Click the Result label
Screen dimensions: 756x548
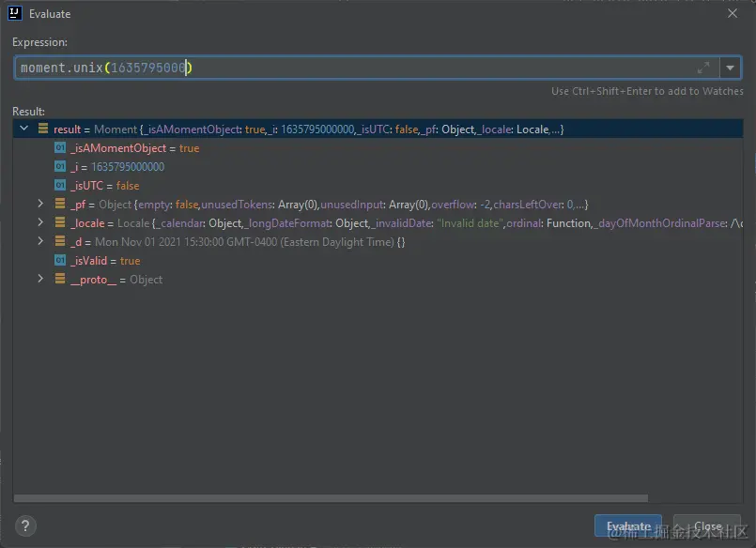28,112
